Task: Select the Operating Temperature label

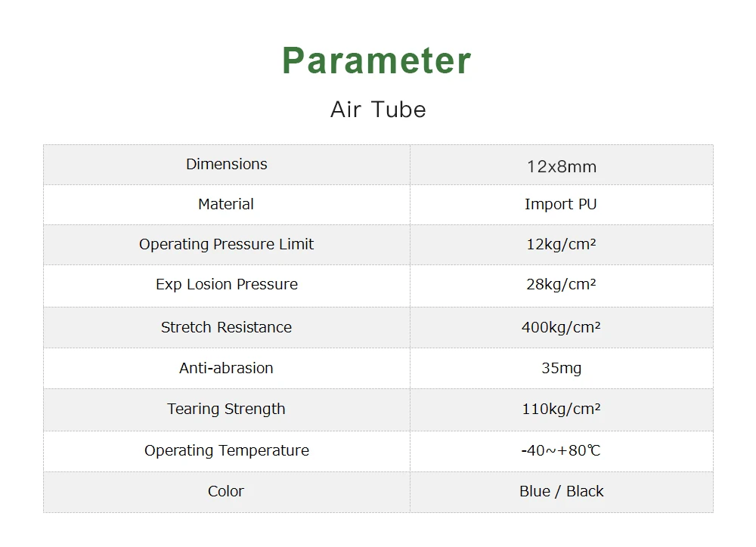Action: (x=227, y=450)
